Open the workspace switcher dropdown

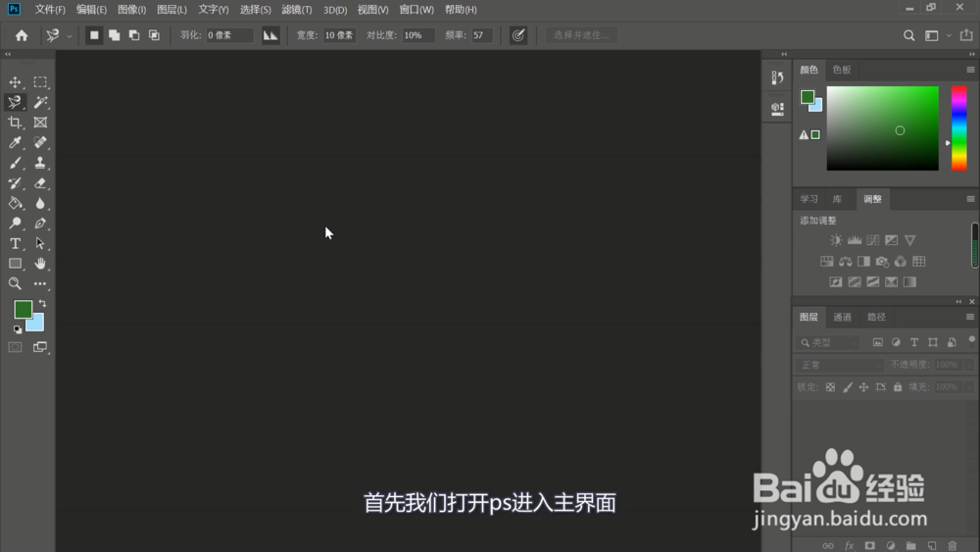point(949,35)
